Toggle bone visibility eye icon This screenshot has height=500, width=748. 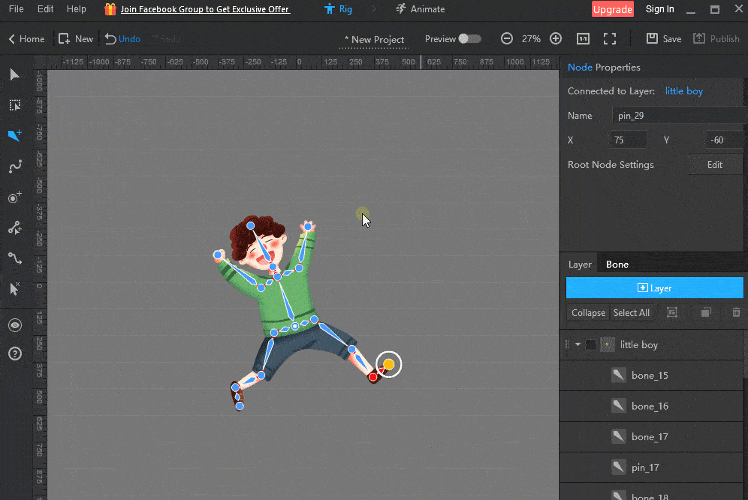(x=14, y=325)
